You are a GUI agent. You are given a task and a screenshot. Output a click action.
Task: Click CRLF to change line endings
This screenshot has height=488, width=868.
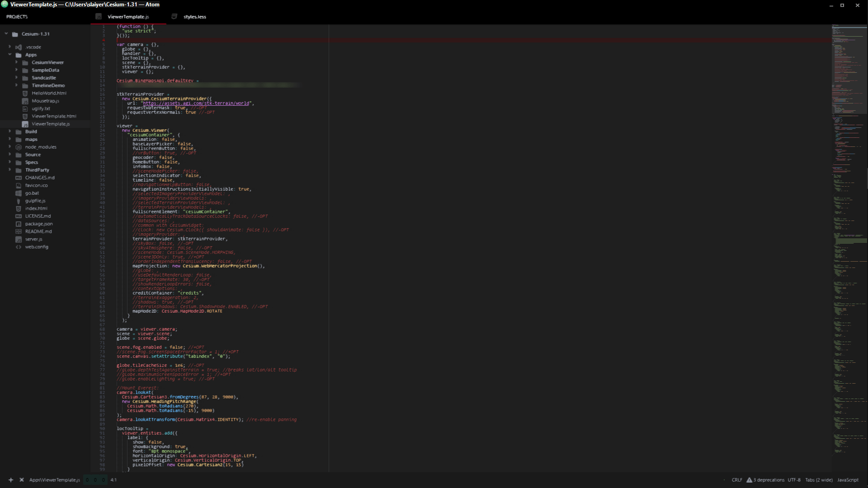[x=737, y=480]
